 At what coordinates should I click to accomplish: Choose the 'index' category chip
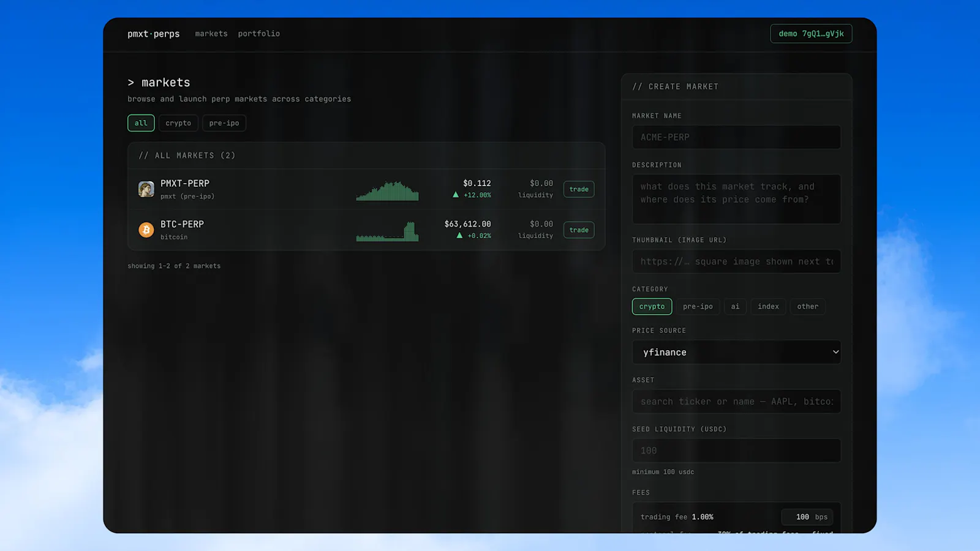coord(768,307)
